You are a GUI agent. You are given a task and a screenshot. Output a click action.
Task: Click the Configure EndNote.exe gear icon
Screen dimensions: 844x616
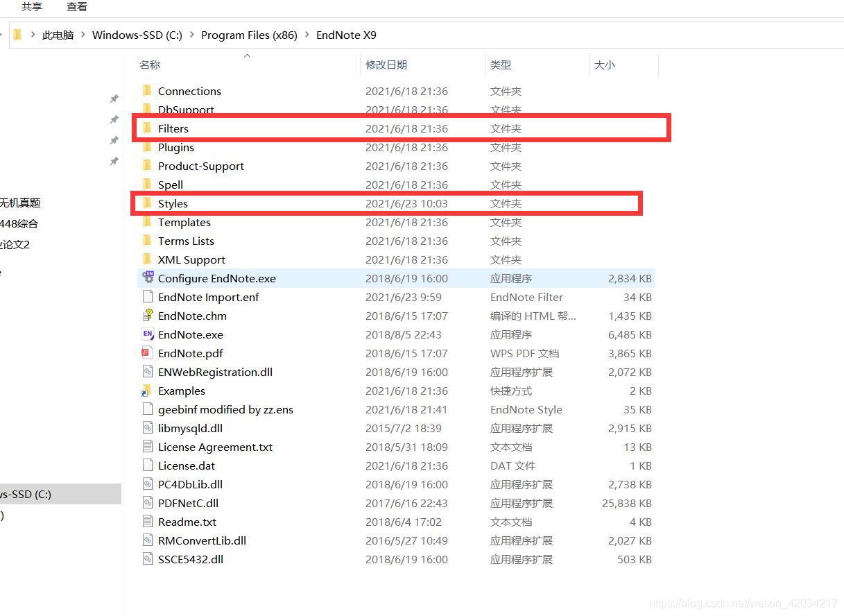[x=148, y=277]
